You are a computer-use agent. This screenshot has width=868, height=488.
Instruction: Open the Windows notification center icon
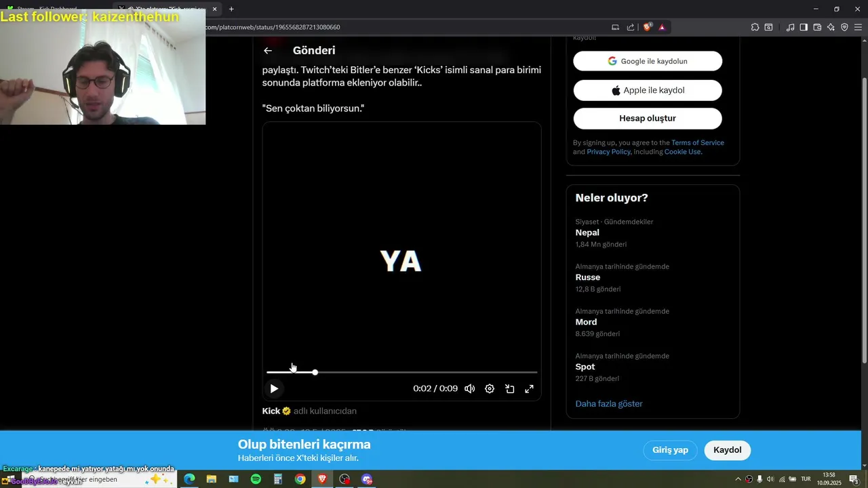854,479
